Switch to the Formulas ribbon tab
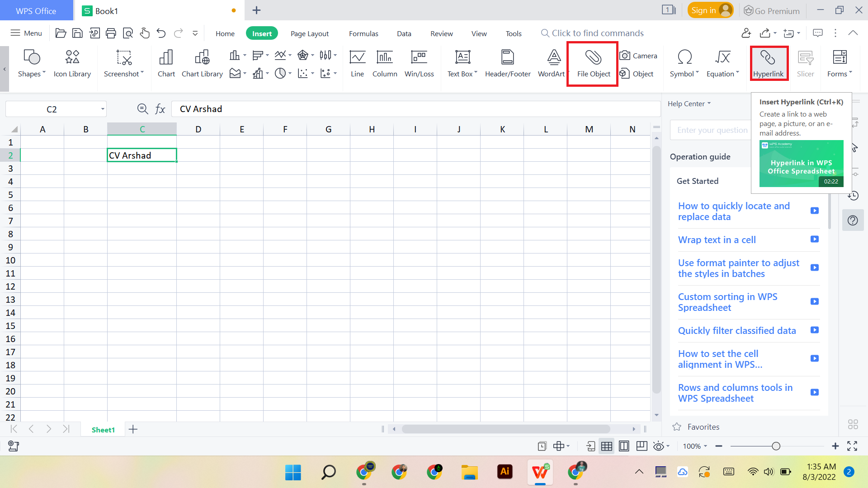 (x=363, y=33)
